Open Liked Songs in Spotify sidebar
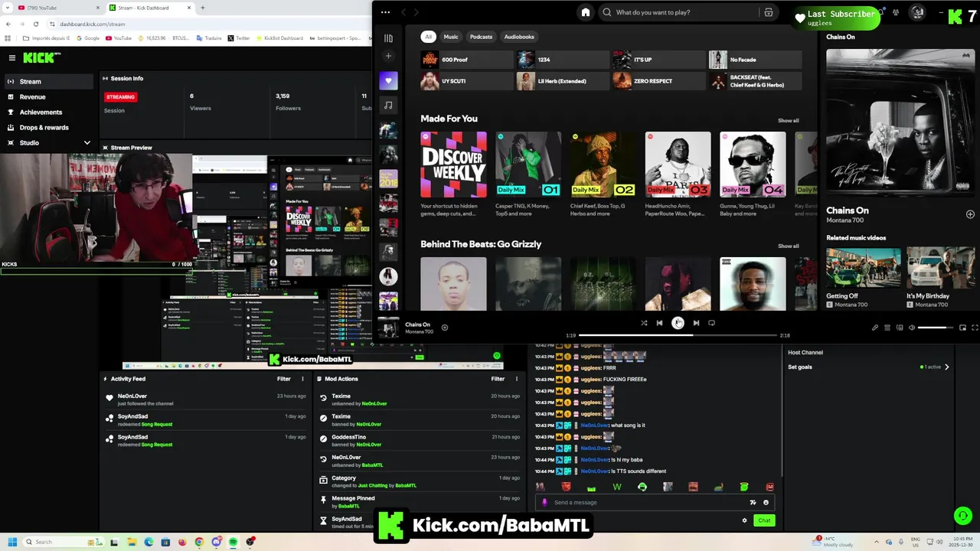This screenshot has height=551, width=980. tap(388, 80)
